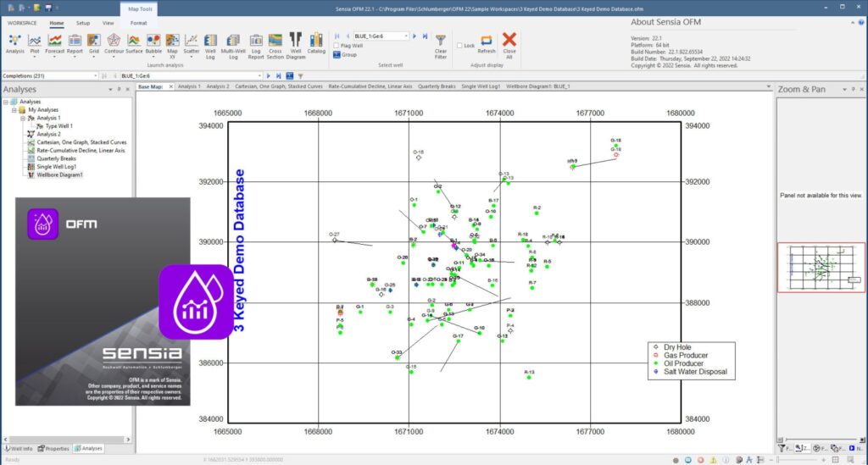Click the Well Diagram icon
Screen dimensions: 868x465
[x=296, y=43]
